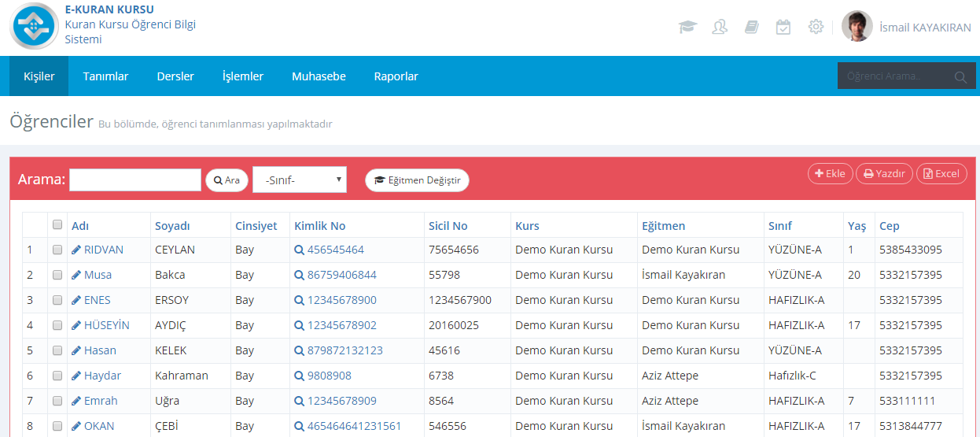The width and height of the screenshot is (980, 437).
Task: Click the book icon in header
Action: pos(751,27)
